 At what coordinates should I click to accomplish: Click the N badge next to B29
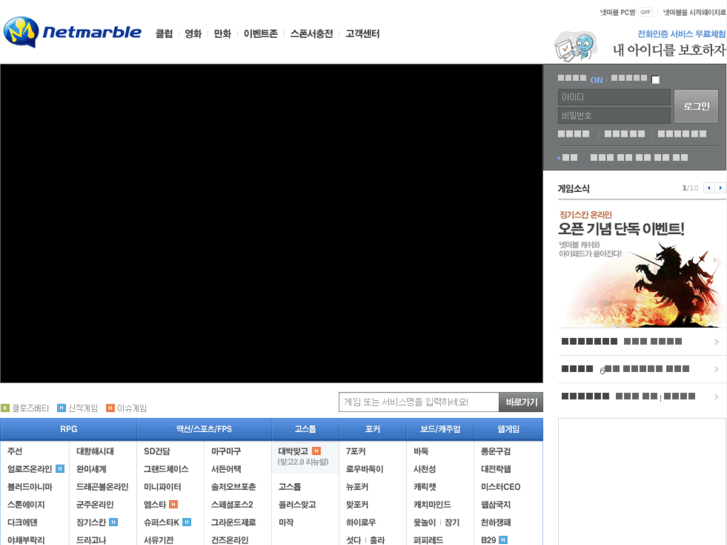coord(503,539)
